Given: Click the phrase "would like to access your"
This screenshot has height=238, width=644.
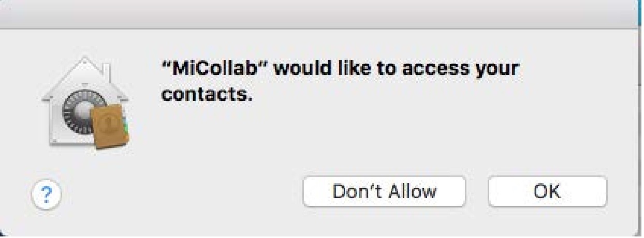Looking at the screenshot, I should (x=396, y=68).
